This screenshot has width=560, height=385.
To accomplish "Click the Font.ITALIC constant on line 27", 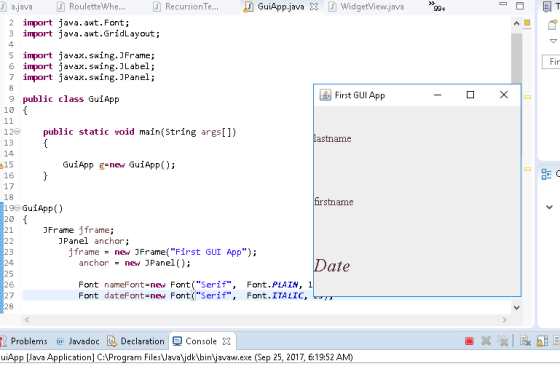I will coord(275,296).
